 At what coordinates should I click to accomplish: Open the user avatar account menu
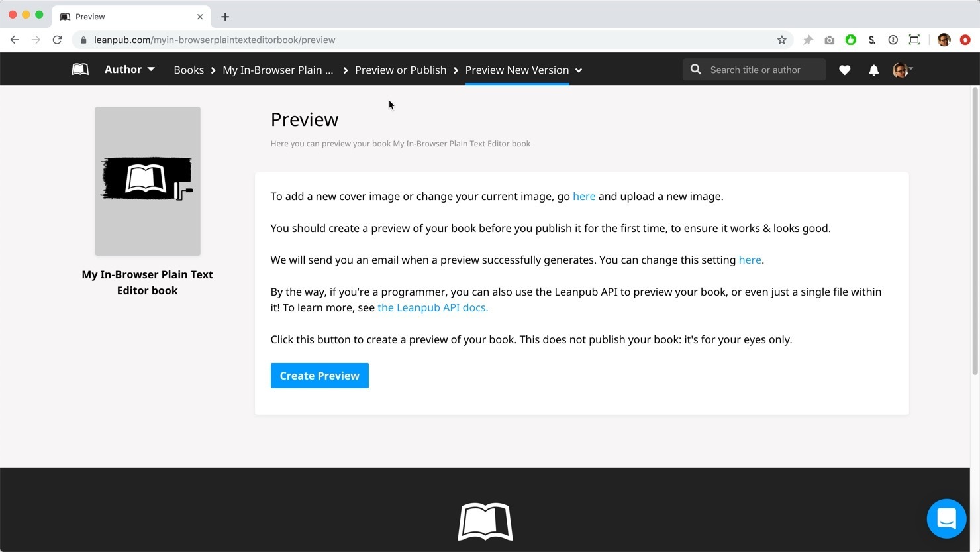(x=902, y=70)
